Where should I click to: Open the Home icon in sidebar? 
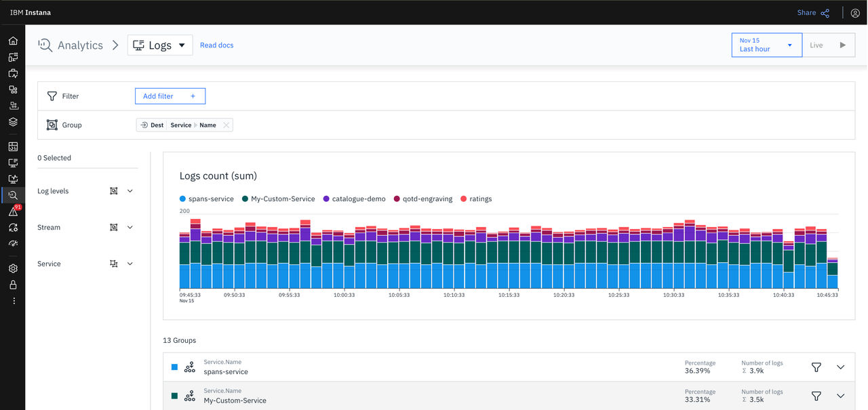(13, 41)
